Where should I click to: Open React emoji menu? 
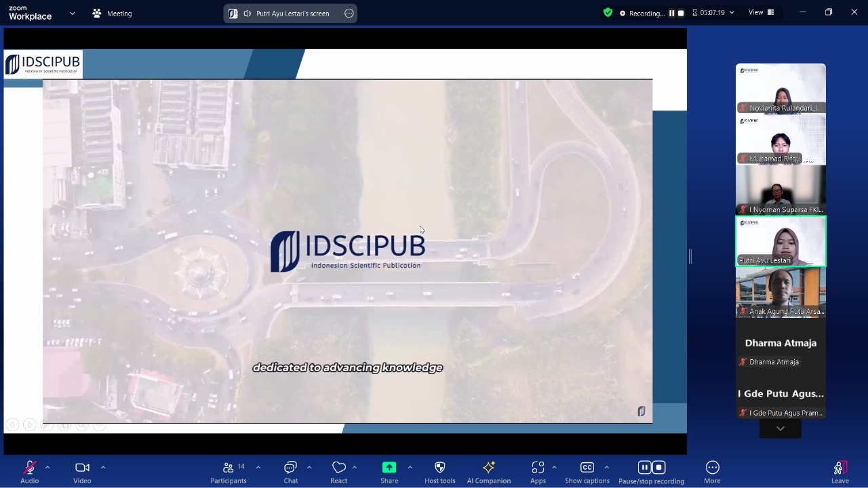tap(339, 472)
